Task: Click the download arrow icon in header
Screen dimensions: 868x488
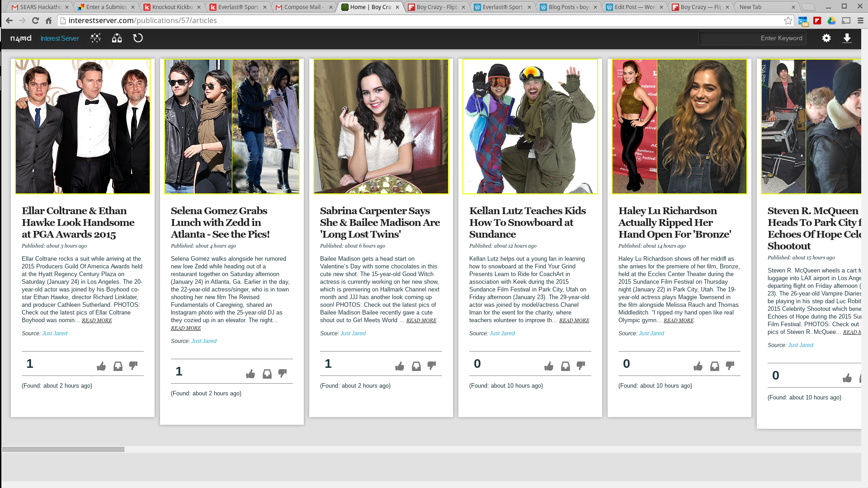Action: point(847,38)
